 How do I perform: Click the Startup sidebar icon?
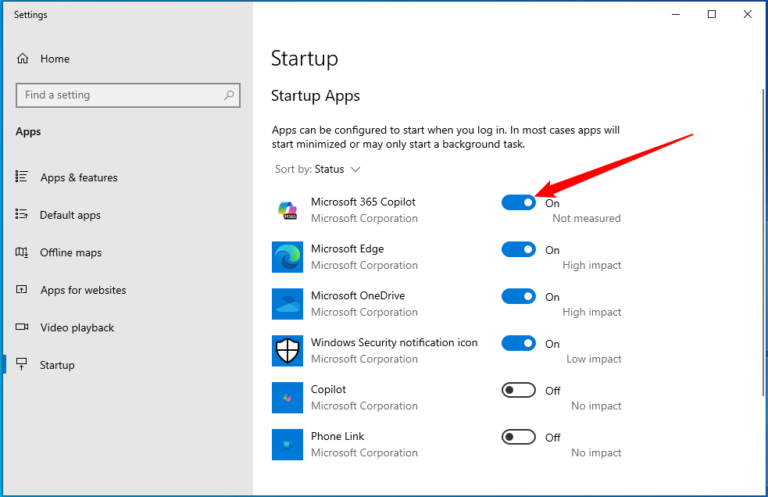(x=22, y=364)
